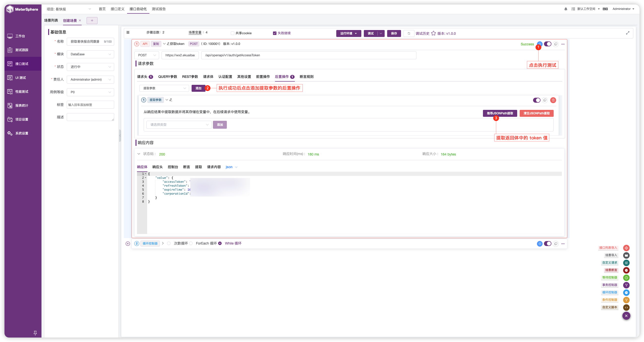Click the 推荐JSONPath提取 button

[x=500, y=113]
